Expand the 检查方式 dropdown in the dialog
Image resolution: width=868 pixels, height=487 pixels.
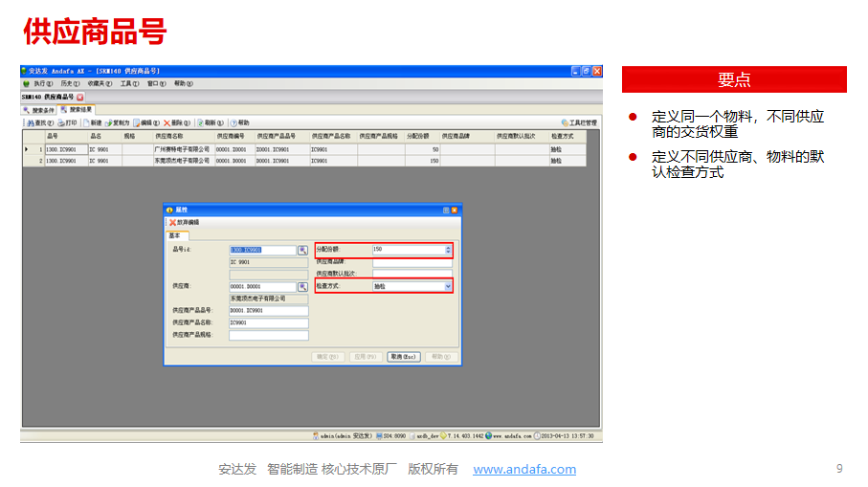[x=448, y=286]
